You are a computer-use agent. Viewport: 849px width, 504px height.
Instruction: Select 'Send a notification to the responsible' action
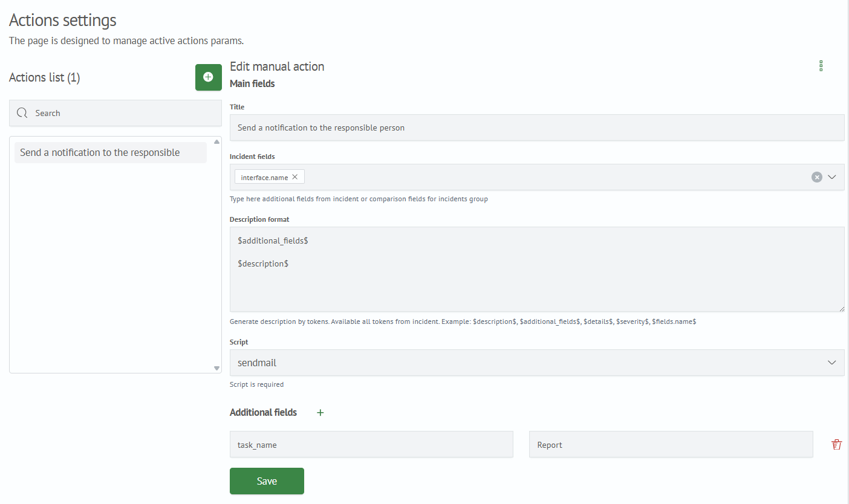pyautogui.click(x=111, y=152)
